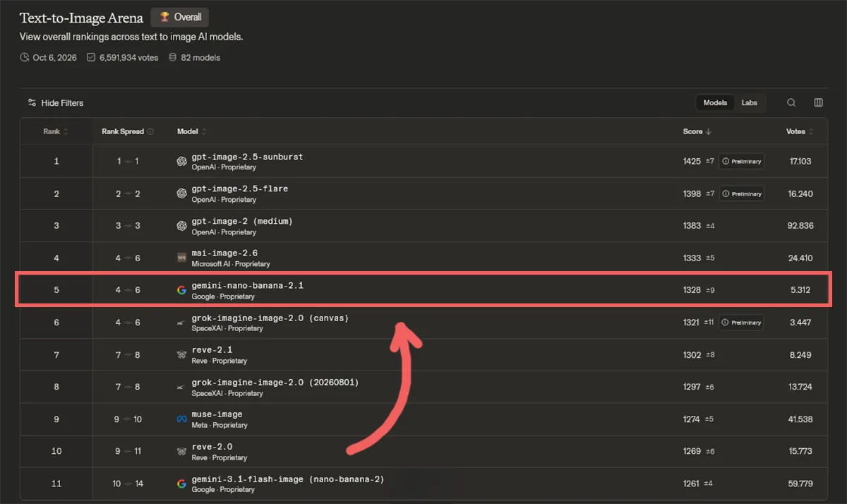Click the 92.836 votes cell
This screenshot has height=504, width=847.
pyautogui.click(x=800, y=226)
